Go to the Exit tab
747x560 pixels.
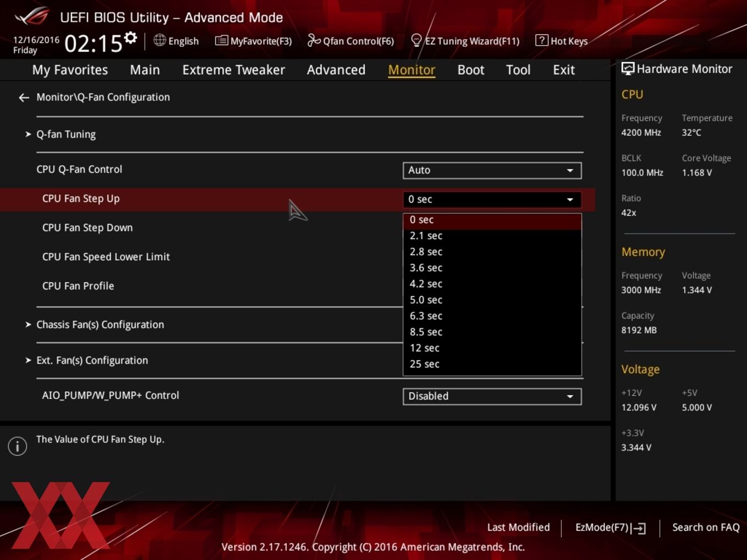[564, 70]
